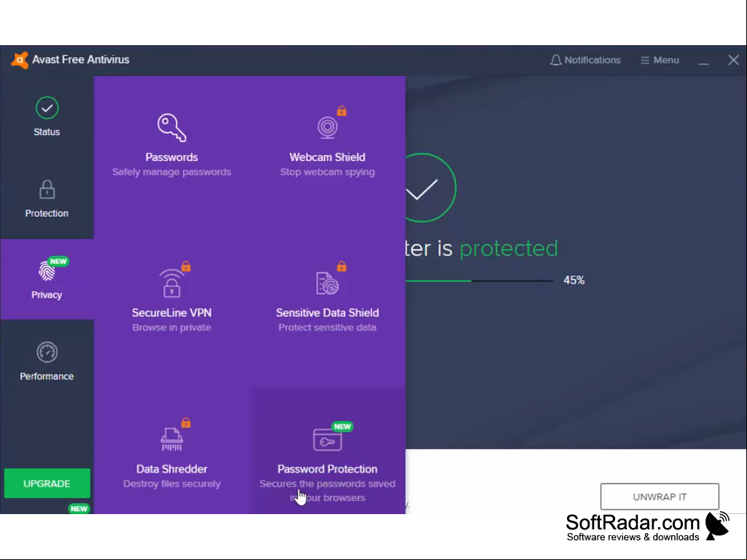
Task: Click the "45%" progress value
Action: pyautogui.click(x=574, y=280)
